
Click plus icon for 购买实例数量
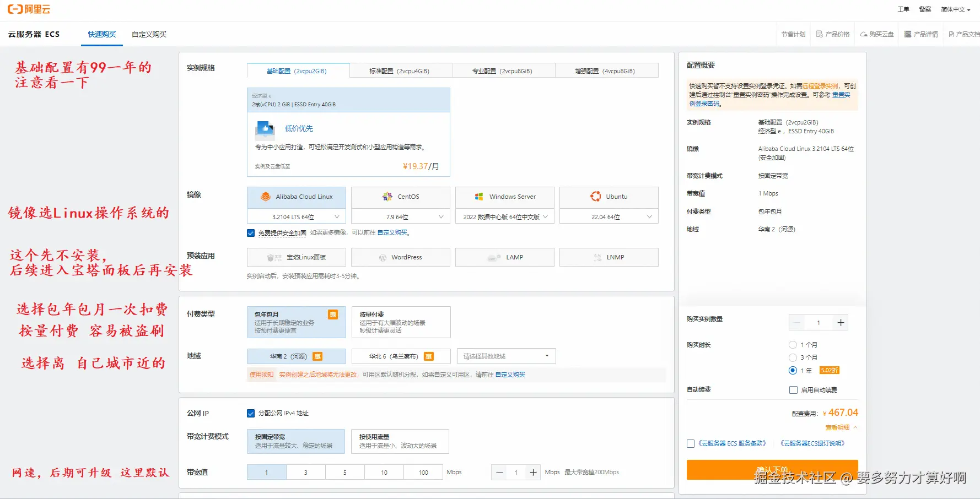[x=841, y=323]
